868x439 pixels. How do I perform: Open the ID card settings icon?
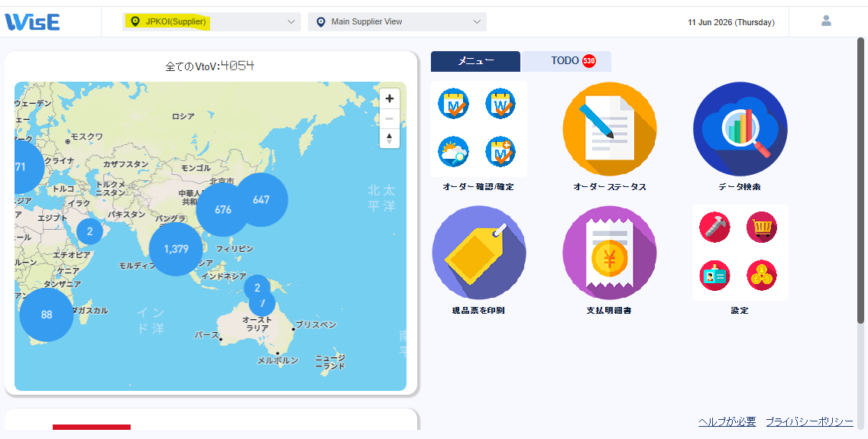714,275
